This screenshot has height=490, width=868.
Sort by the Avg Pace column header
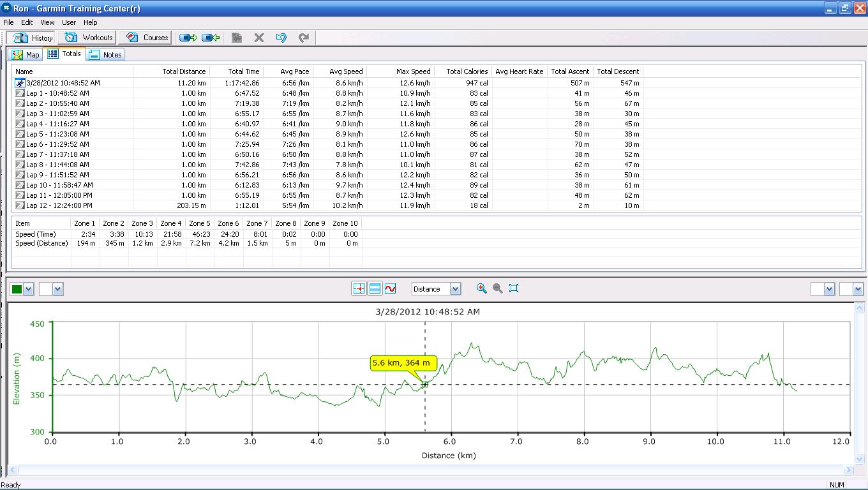pyautogui.click(x=288, y=71)
